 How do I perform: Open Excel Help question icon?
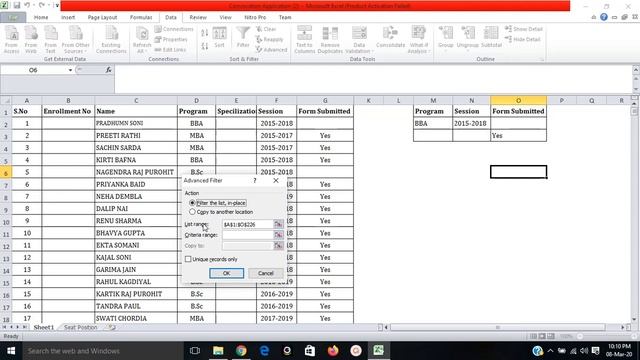(604, 17)
